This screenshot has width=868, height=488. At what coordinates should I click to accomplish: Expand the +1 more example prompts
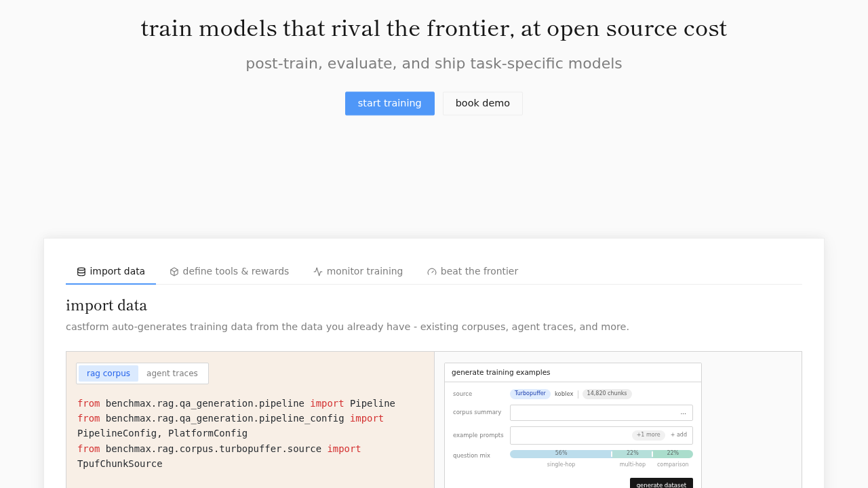[x=648, y=435]
